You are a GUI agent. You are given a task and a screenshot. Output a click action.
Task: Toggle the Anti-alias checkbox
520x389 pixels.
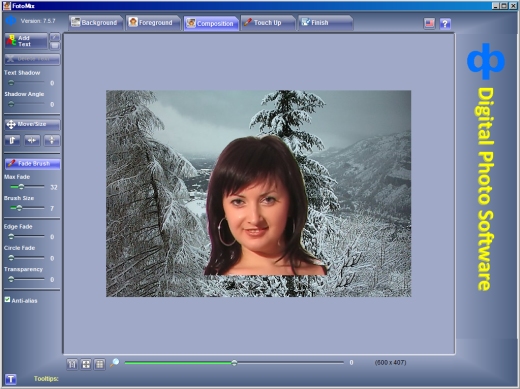(x=7, y=300)
